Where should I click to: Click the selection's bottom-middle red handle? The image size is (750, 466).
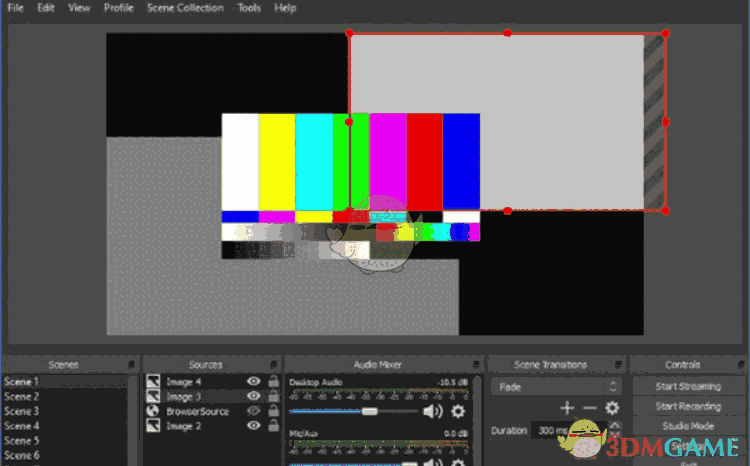pos(507,211)
